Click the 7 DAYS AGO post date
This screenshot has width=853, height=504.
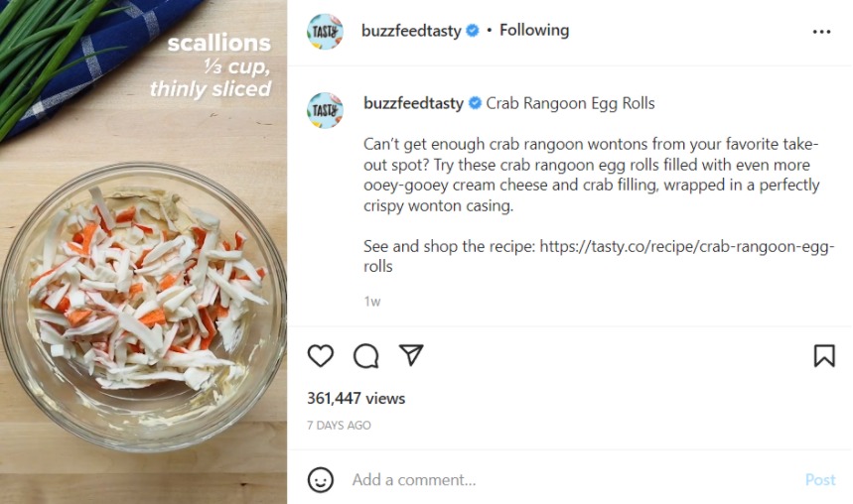[339, 426]
